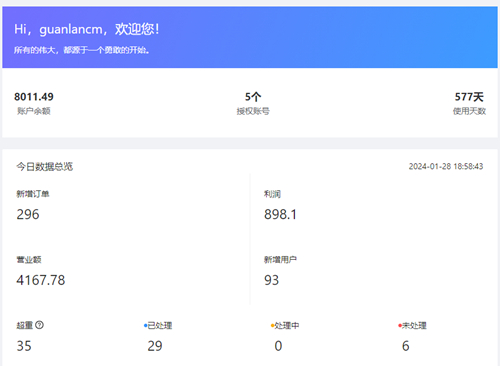Viewport: 500px width, 366px height.
Task: Click the slogan line under the greeting
Action: coord(81,50)
